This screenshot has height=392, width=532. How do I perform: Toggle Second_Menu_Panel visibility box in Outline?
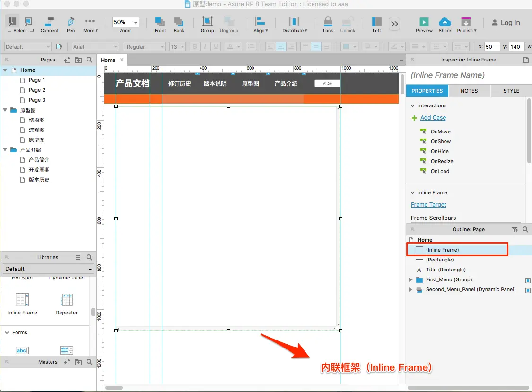tap(528, 290)
